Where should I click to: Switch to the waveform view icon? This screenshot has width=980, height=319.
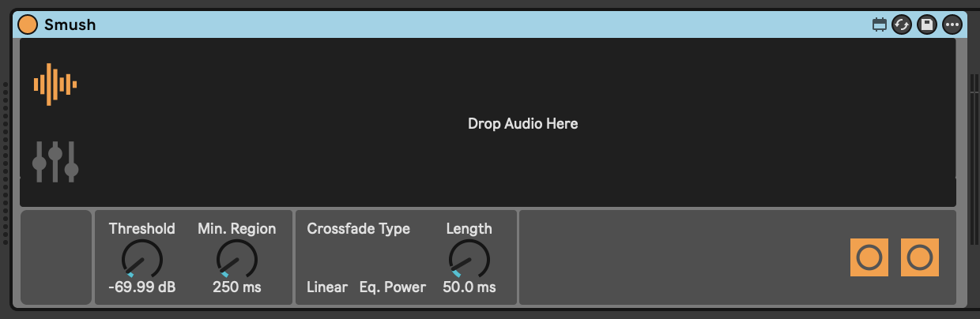(55, 84)
